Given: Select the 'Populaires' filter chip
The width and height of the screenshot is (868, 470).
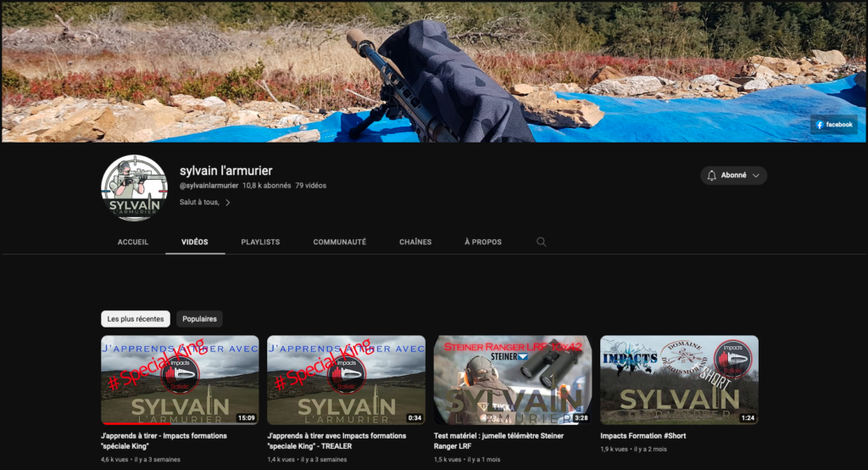Looking at the screenshot, I should click(199, 319).
